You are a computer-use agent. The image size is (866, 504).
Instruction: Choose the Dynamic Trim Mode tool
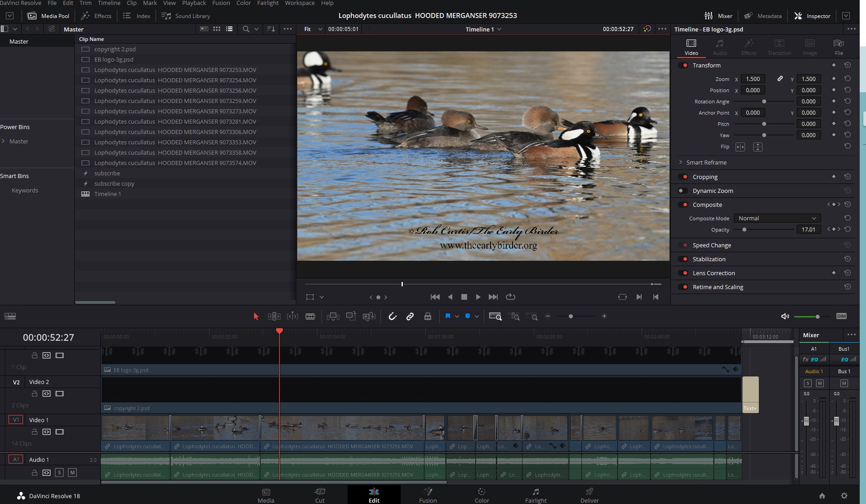pos(292,317)
